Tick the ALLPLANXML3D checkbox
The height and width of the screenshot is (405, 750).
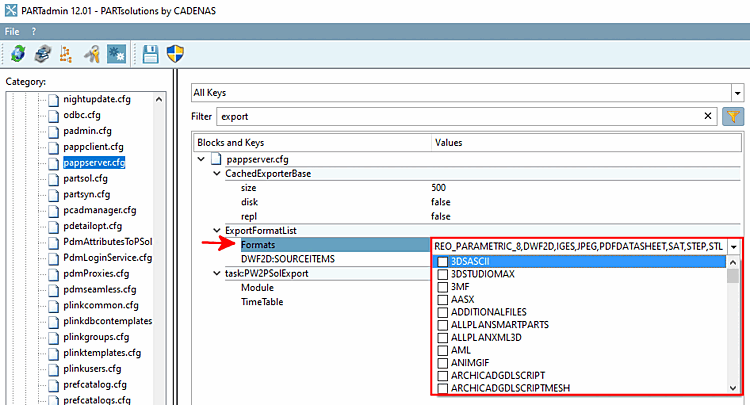[442, 338]
